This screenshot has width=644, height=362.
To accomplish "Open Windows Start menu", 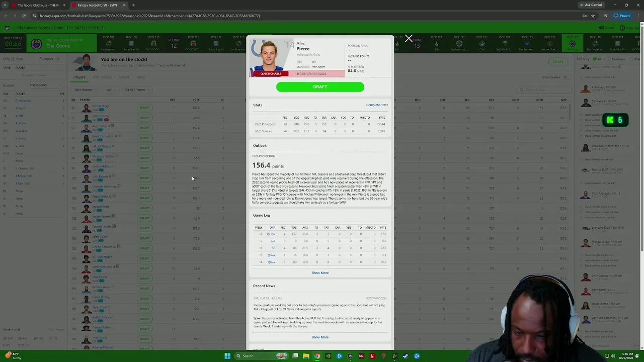I will pos(227,356).
